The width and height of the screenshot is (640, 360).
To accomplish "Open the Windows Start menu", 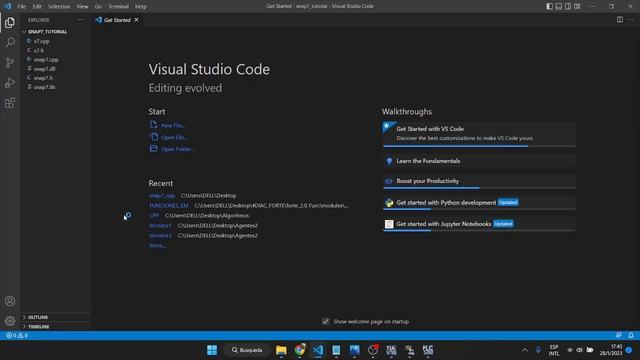I will point(212,350).
